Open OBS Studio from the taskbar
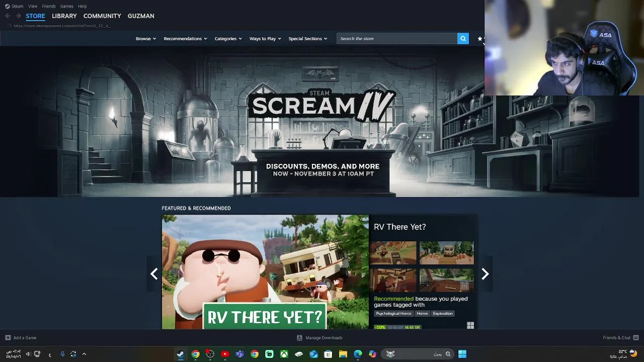This screenshot has width=644, height=362. pyautogui.click(x=210, y=354)
